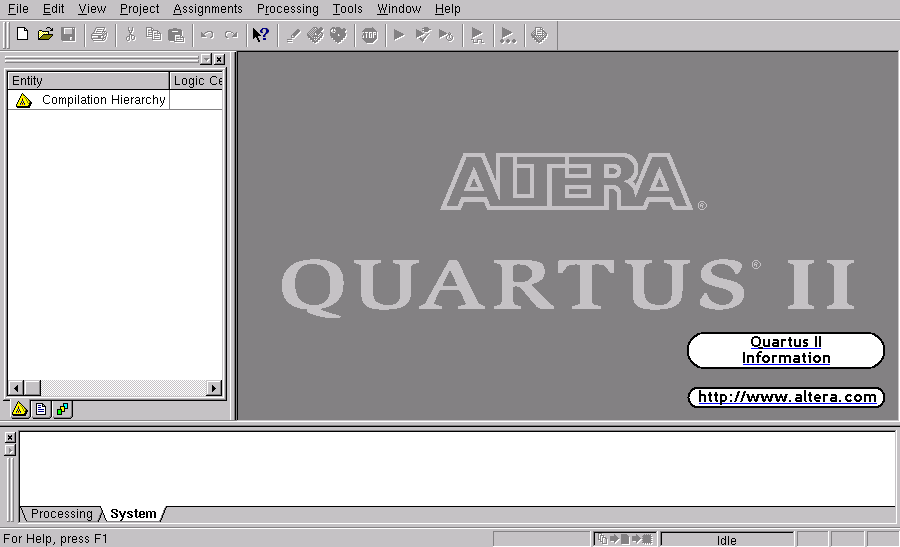Image resolution: width=900 pixels, height=547 pixels.
Task: Click the Stop sign icon
Action: [370, 36]
